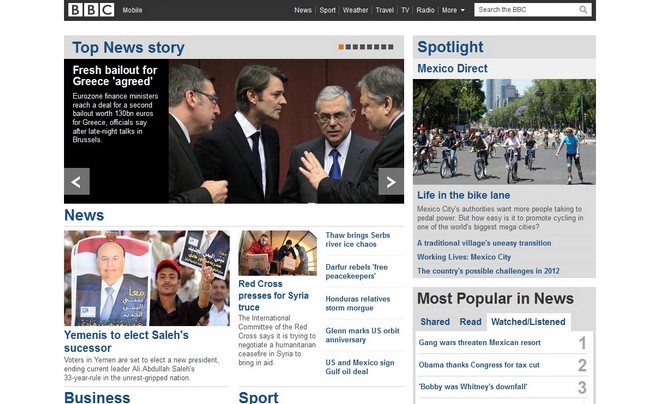The image size is (648, 404).
Task: Select the first orange carousel indicator
Action: (341, 47)
